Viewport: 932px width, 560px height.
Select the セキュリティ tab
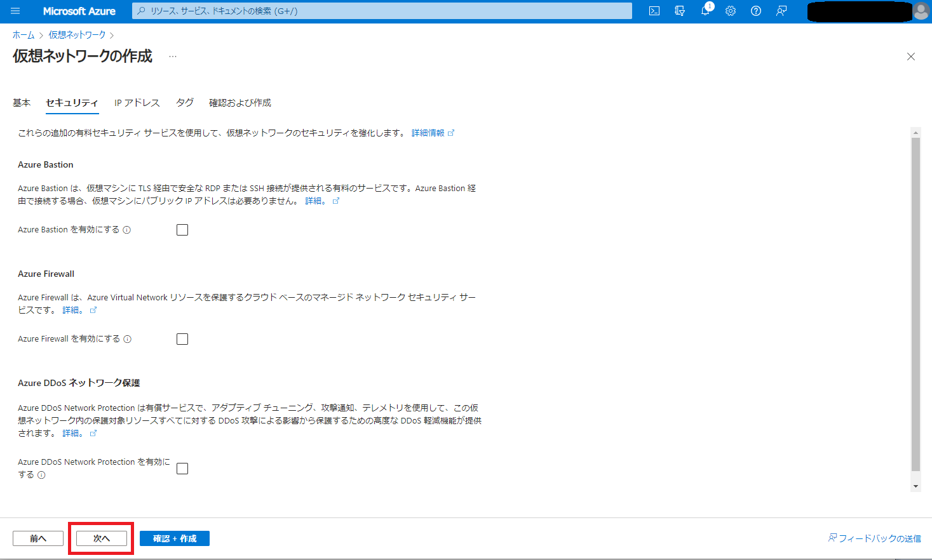coord(72,103)
